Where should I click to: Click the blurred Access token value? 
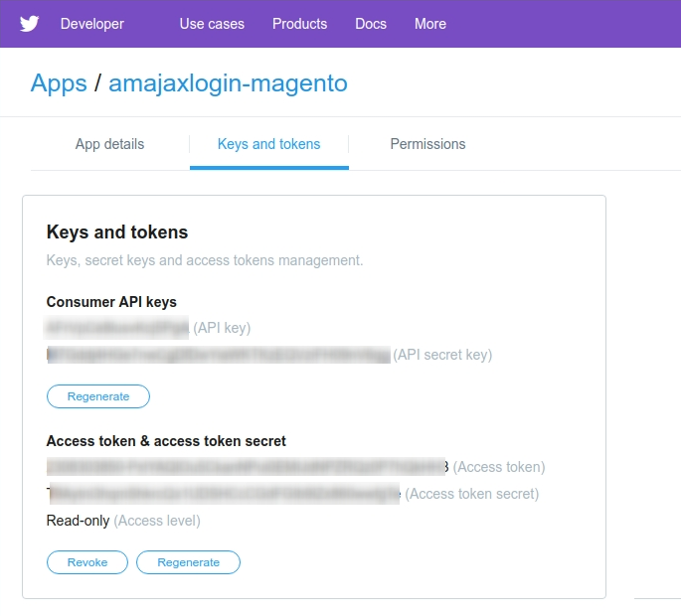click(248, 467)
